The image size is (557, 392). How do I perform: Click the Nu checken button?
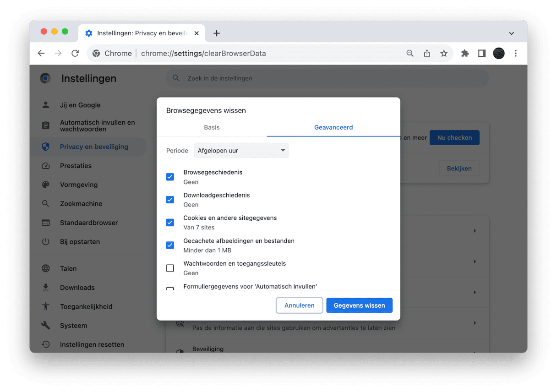(x=454, y=138)
